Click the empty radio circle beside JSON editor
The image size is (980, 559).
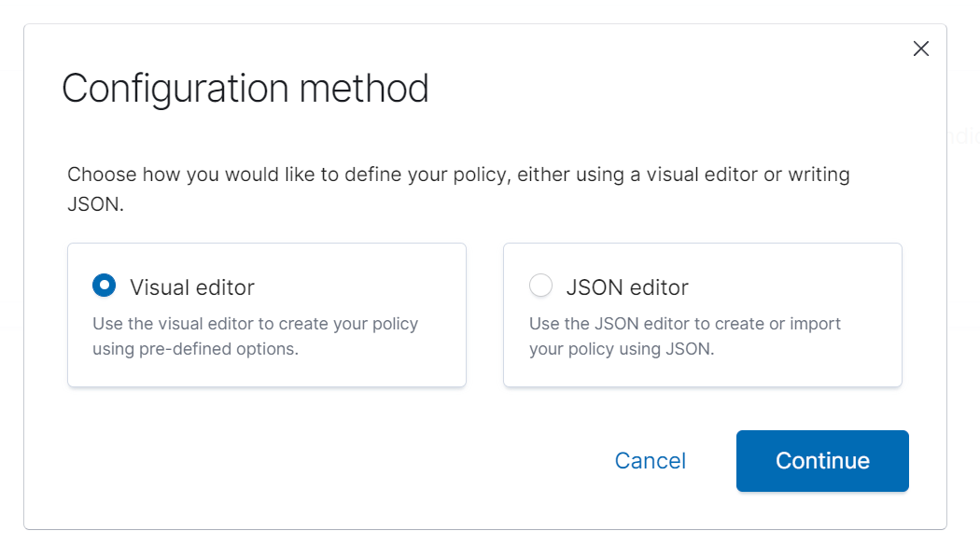coord(541,286)
